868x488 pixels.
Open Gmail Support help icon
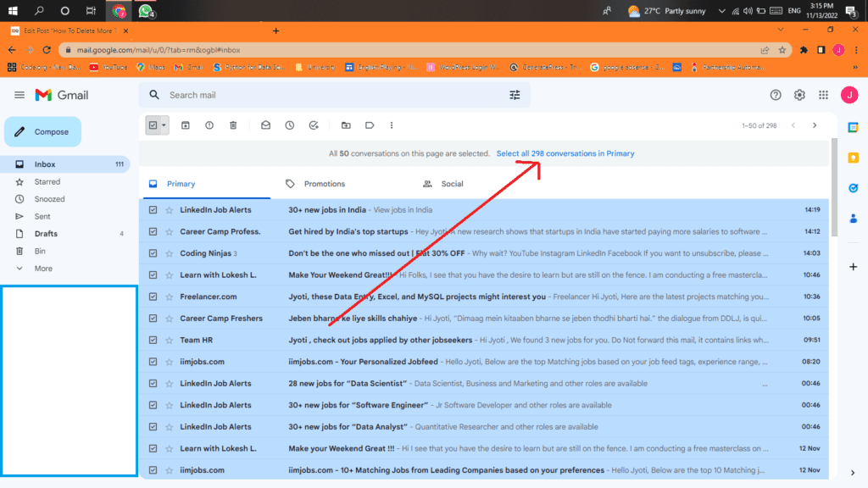tap(776, 95)
